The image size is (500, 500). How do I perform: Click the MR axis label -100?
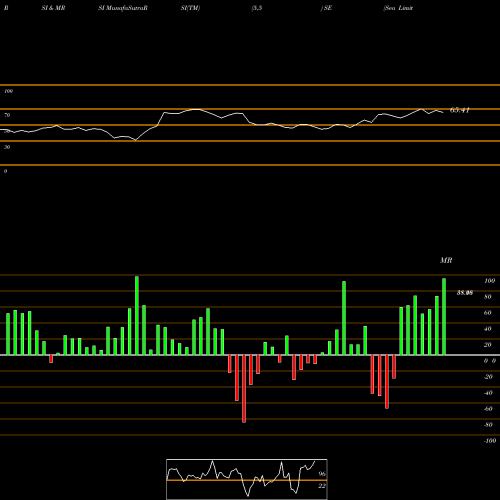click(x=490, y=441)
